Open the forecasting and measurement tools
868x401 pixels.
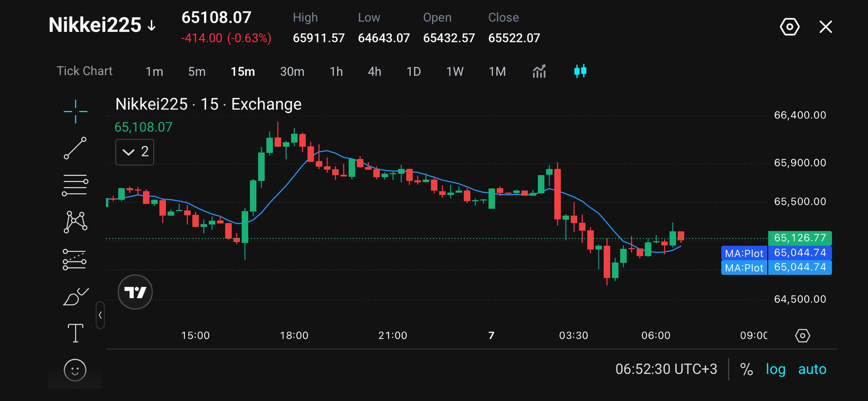point(75,259)
